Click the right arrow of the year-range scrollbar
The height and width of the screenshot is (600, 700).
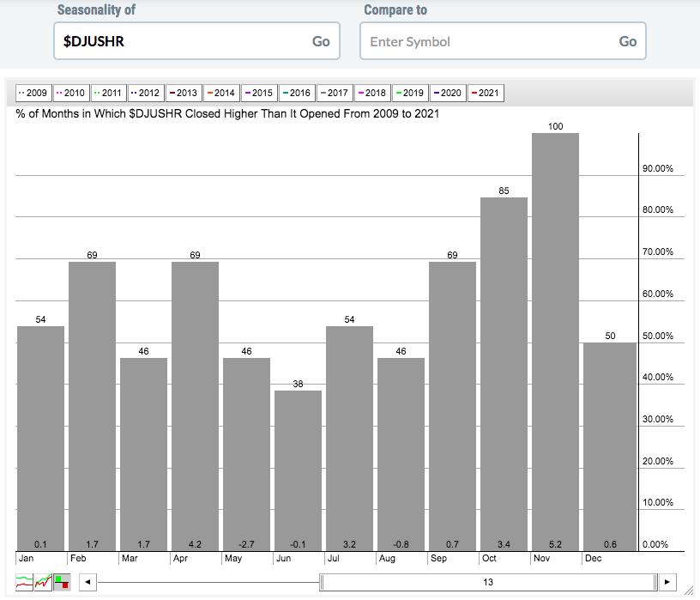coord(668,582)
